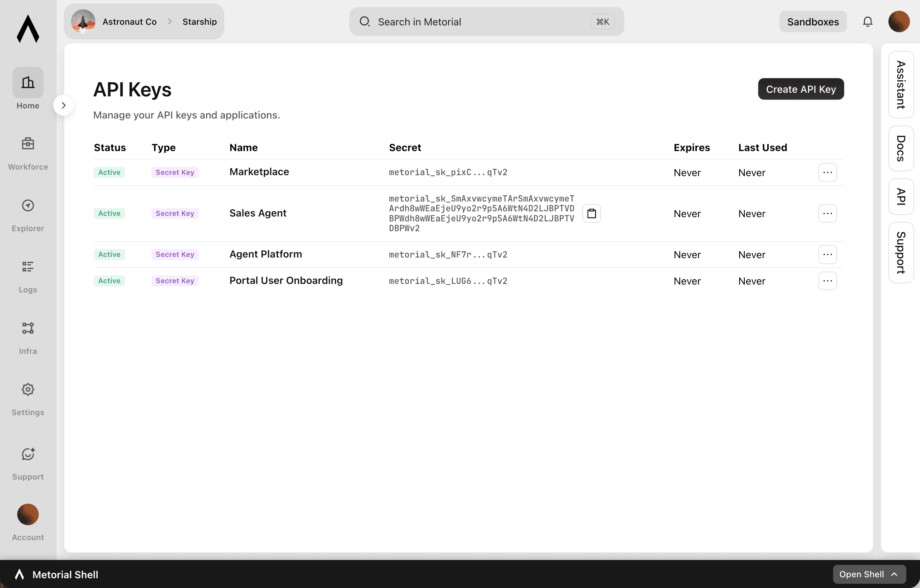The height and width of the screenshot is (588, 920).
Task: Open the Infra sidebar icon
Action: point(28,328)
